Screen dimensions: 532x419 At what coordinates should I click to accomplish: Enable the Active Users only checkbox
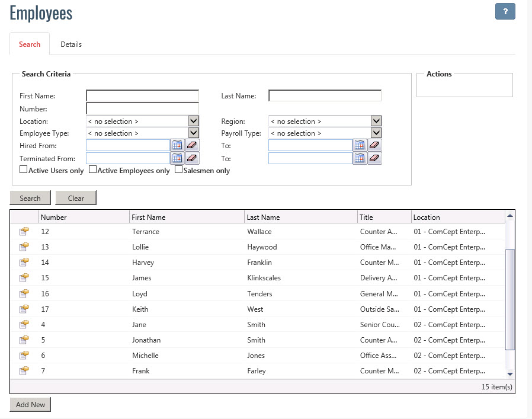click(x=24, y=169)
